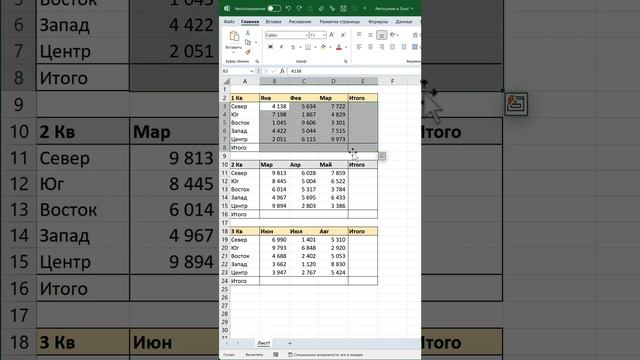This screenshot has height=360, width=640.
Task: Select the Format Painter brush
Action: point(248,52)
